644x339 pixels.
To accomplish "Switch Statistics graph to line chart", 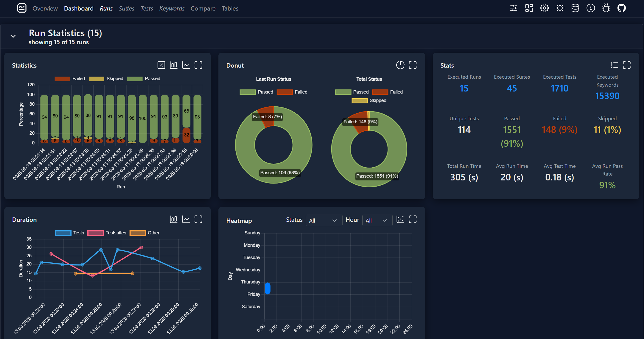I will pyautogui.click(x=186, y=65).
